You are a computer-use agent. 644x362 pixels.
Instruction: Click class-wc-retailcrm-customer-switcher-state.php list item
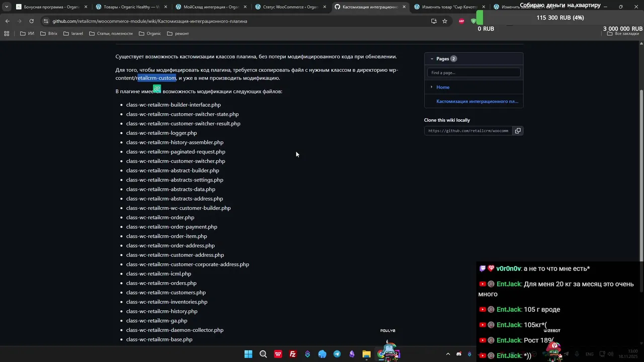[182, 114]
